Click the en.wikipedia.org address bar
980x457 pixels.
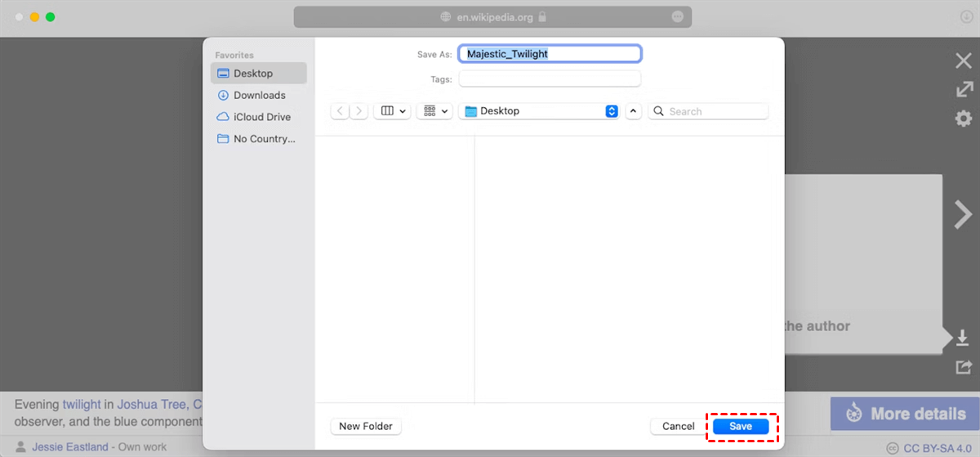tap(492, 16)
